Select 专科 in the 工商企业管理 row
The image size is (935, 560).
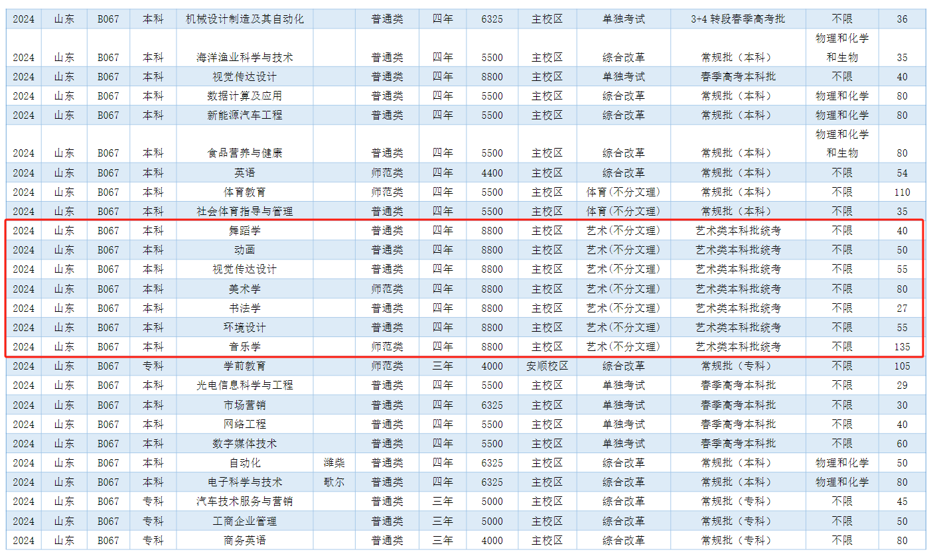[153, 521]
